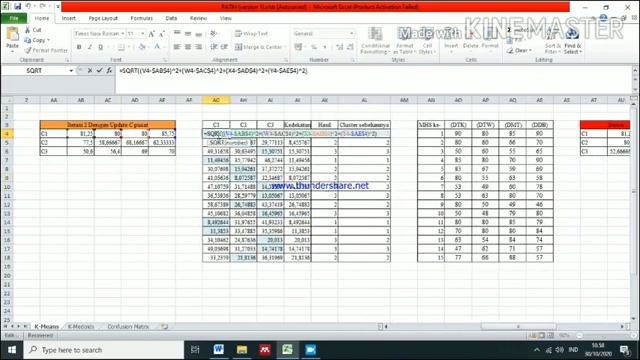Click the Insert Function fx icon
This screenshot has height=360, width=640.
coord(109,71)
